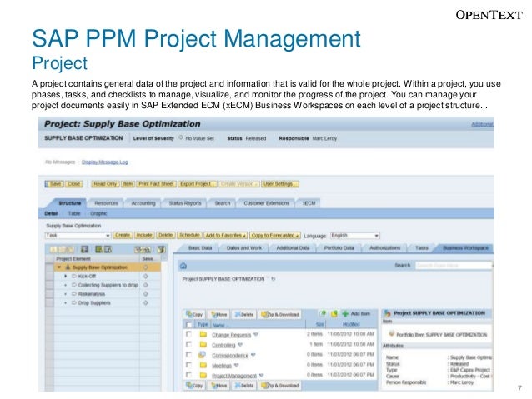Open the Controlling function menu arrow
The height and width of the screenshot is (399, 532).
[240, 345]
